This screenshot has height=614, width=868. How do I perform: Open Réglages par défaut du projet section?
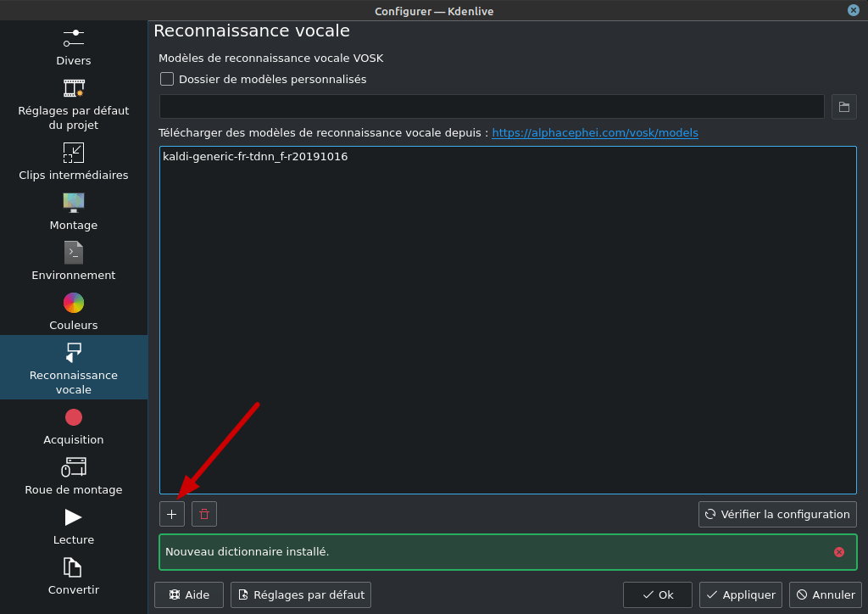[74, 105]
